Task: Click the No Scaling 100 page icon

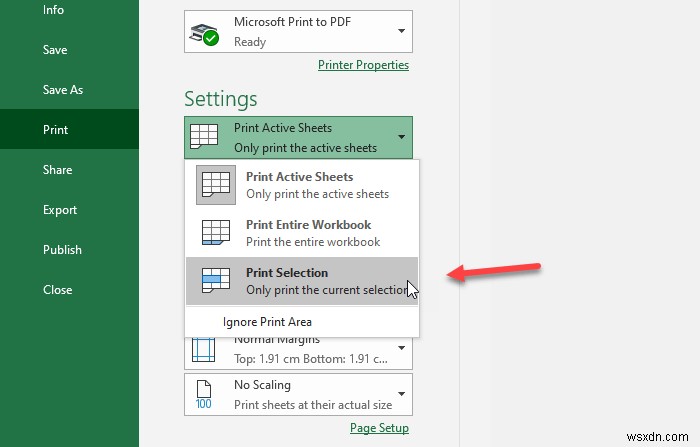Action: (204, 395)
